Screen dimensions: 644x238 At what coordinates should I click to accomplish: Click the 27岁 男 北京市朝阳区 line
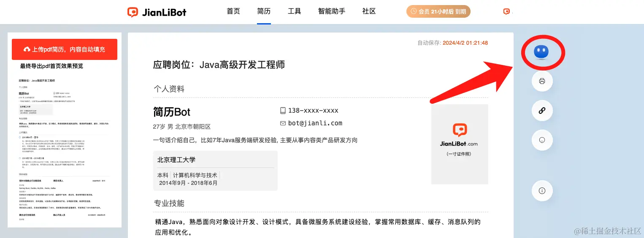(x=182, y=127)
